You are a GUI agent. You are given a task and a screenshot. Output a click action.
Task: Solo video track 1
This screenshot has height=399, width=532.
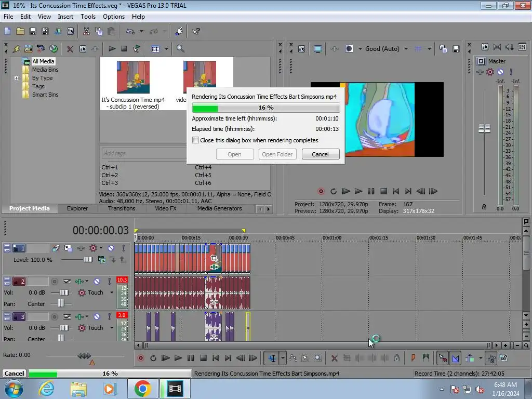(124, 248)
